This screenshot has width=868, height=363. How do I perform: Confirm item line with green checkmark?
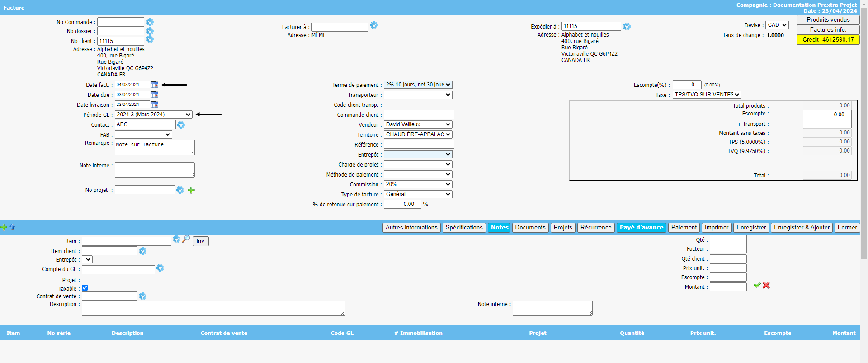tap(757, 285)
